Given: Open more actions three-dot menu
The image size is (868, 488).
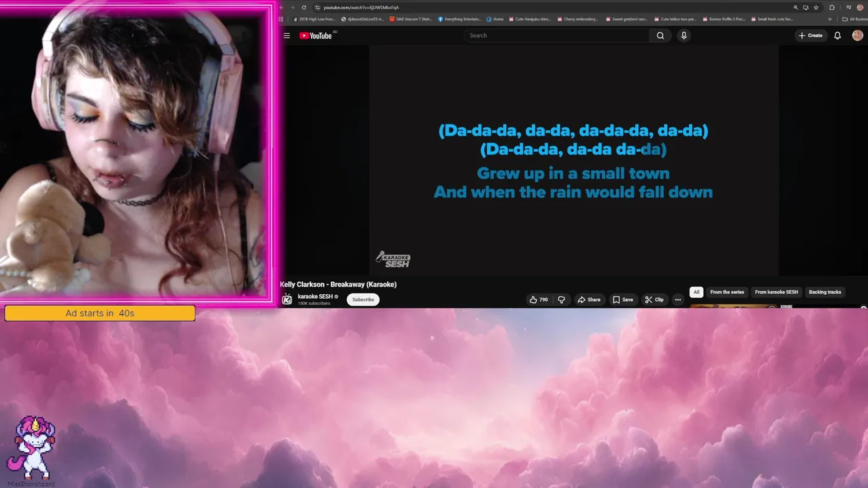Looking at the screenshot, I should point(677,300).
